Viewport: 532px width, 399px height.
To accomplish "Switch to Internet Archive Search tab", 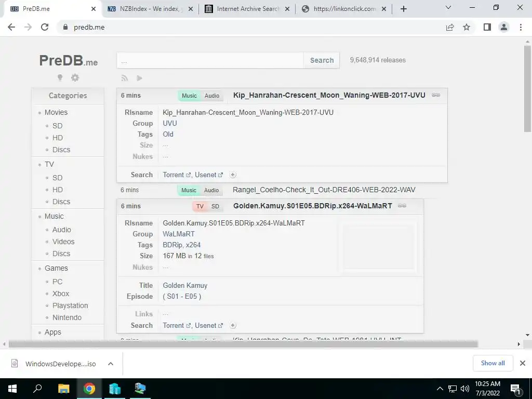I will [x=247, y=9].
